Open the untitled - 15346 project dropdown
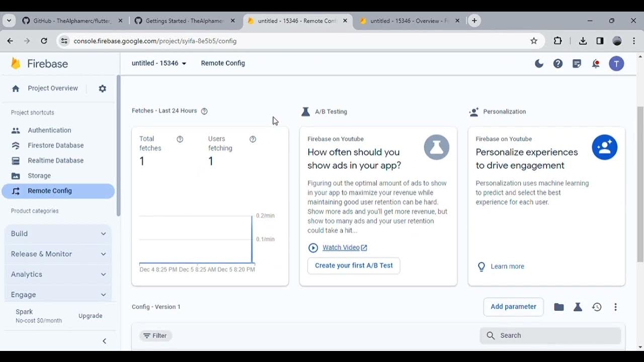This screenshot has height=362, width=644. [x=159, y=63]
